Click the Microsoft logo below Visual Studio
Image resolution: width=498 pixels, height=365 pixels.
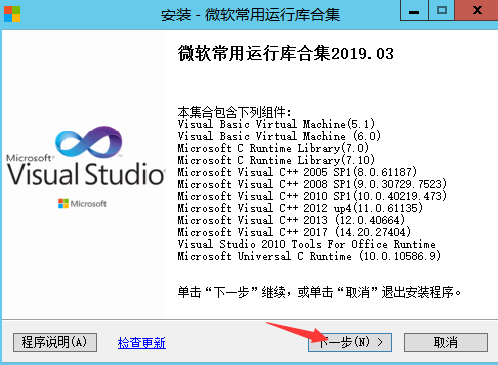(82, 203)
